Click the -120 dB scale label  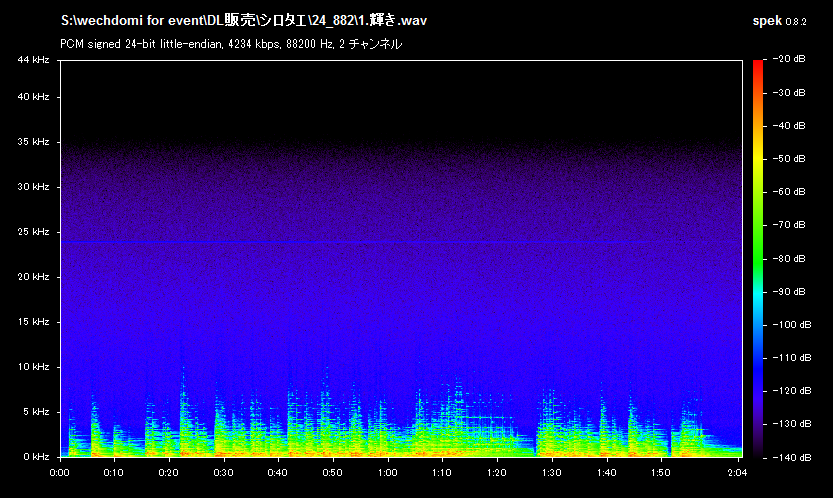tap(791, 391)
